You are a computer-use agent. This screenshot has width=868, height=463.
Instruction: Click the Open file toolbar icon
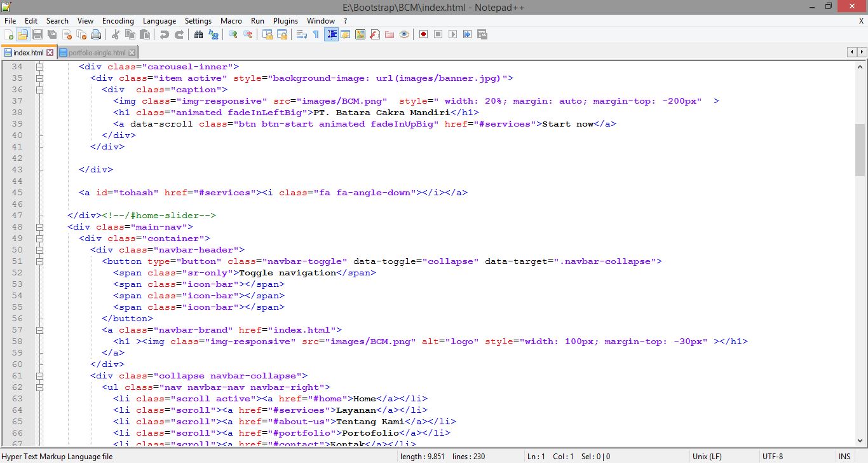[22, 34]
